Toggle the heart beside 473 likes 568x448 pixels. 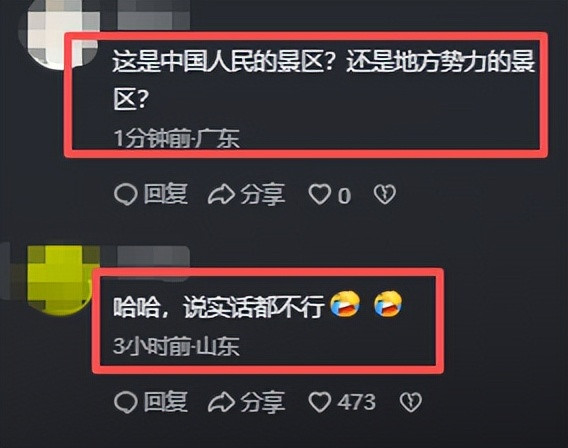pos(320,402)
